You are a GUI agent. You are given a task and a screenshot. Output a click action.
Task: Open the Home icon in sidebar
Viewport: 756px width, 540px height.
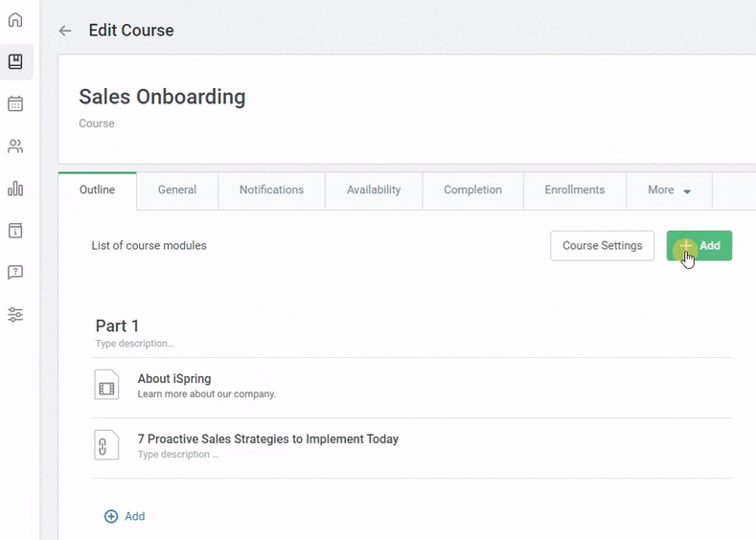15,20
